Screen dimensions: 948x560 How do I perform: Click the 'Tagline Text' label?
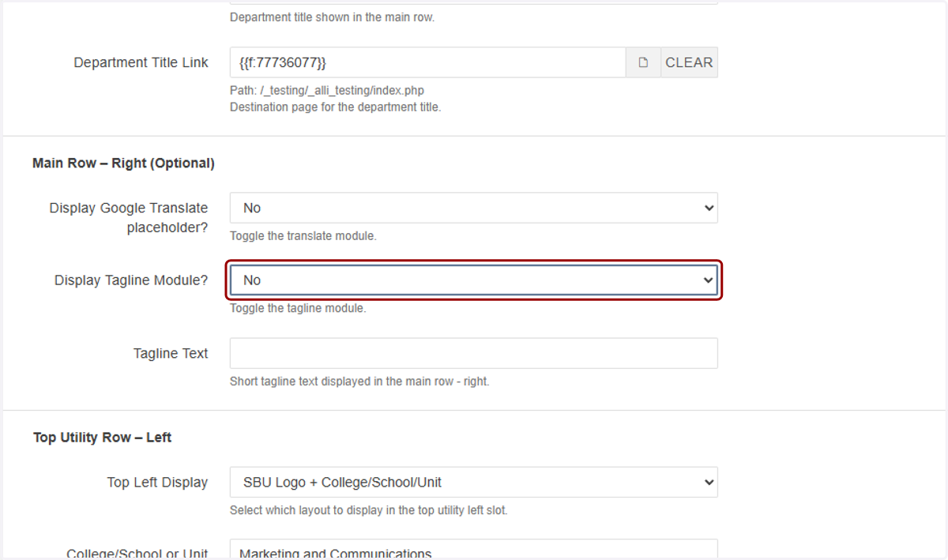[171, 353]
